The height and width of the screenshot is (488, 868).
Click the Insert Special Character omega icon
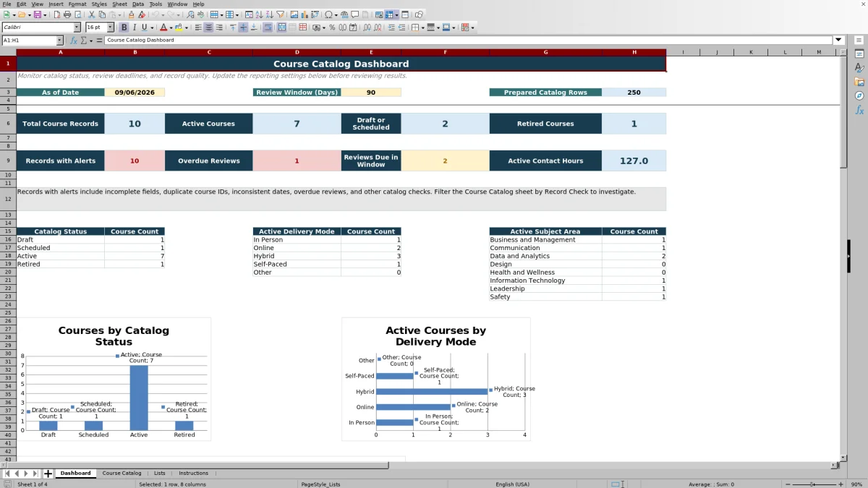[329, 14]
